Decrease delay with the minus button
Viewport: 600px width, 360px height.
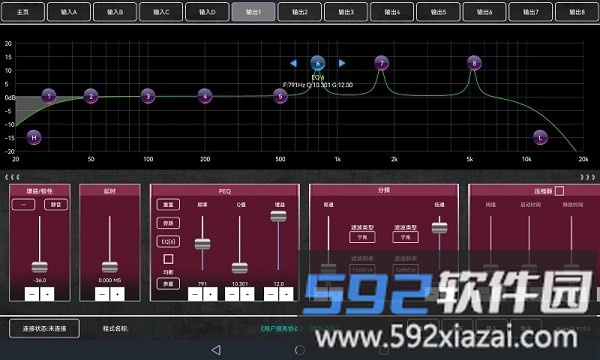click(102, 294)
